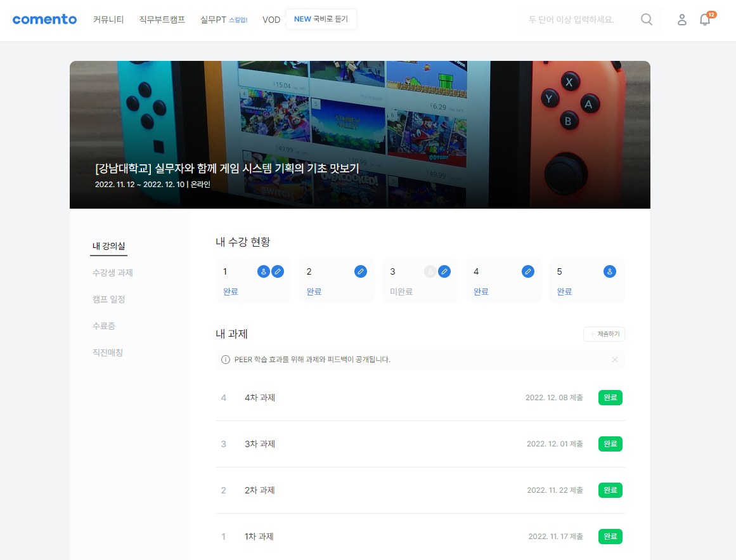The height and width of the screenshot is (560, 736).
Task: Open the 1차 과제 row
Action: [x=420, y=537]
